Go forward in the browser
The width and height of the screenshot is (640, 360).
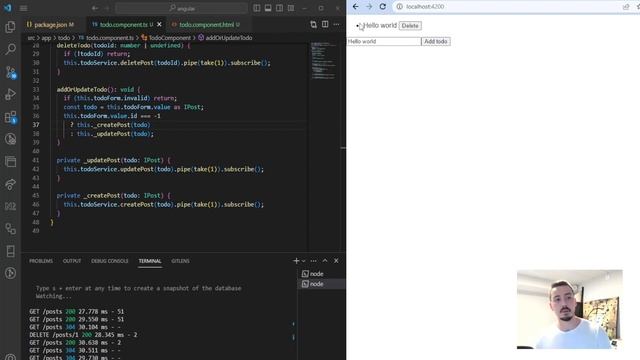point(369,7)
